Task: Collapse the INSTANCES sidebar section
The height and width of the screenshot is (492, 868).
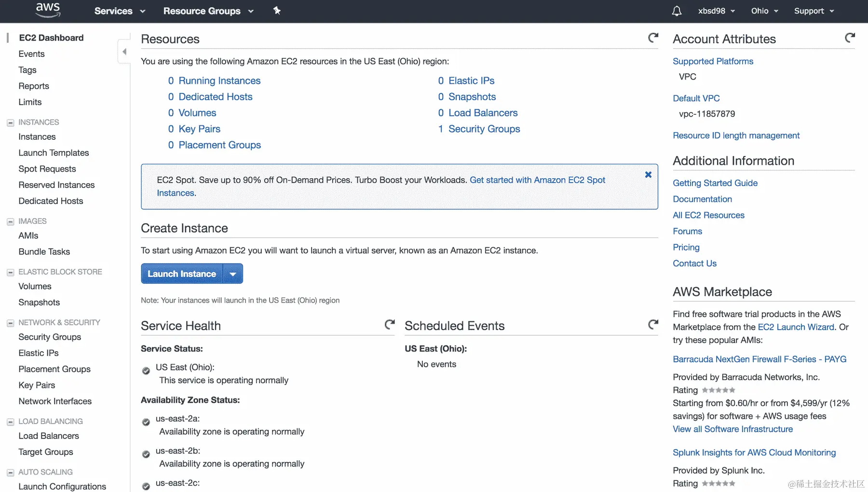Action: point(10,123)
